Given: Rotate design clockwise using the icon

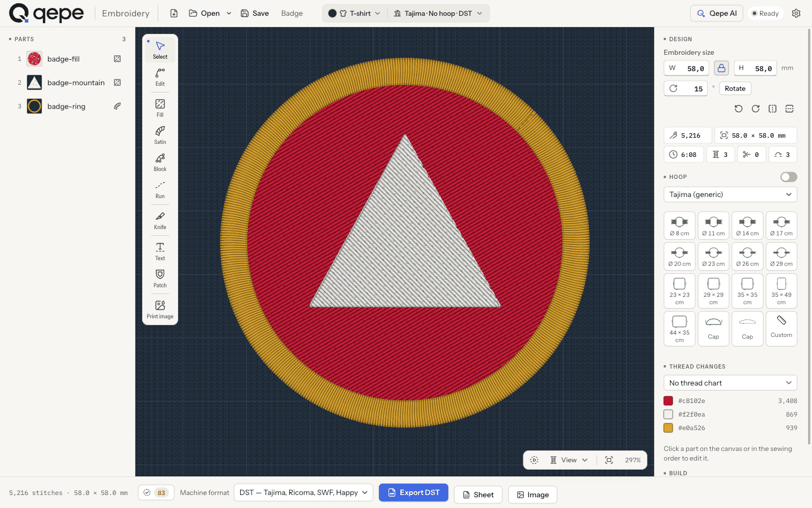Looking at the screenshot, I should [x=756, y=108].
